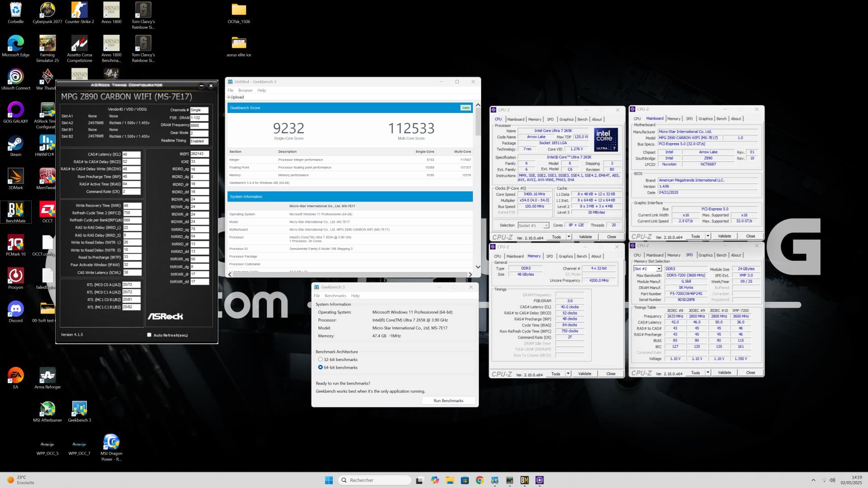The height and width of the screenshot is (488, 868).
Task: Open the Browser menu in Geekbench results window
Action: [x=245, y=90]
